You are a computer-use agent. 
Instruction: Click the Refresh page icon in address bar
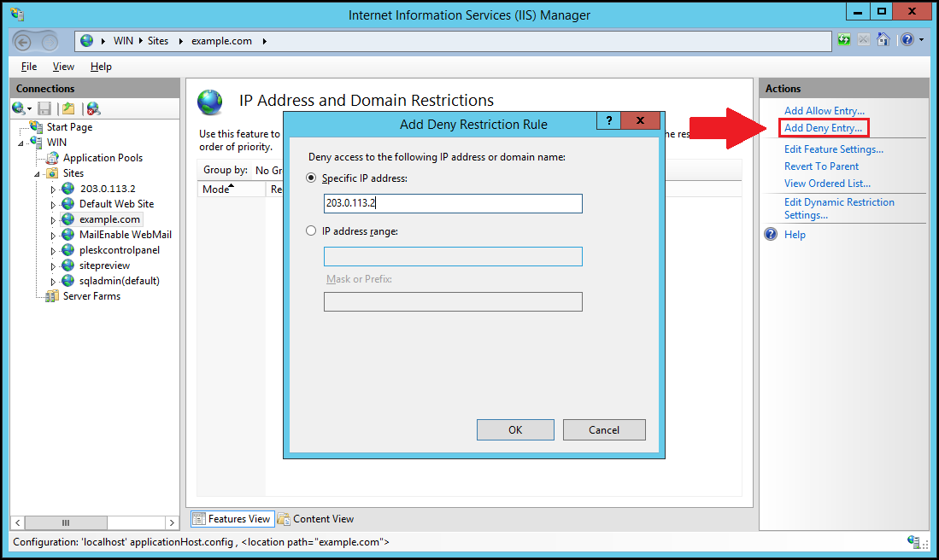pos(844,40)
